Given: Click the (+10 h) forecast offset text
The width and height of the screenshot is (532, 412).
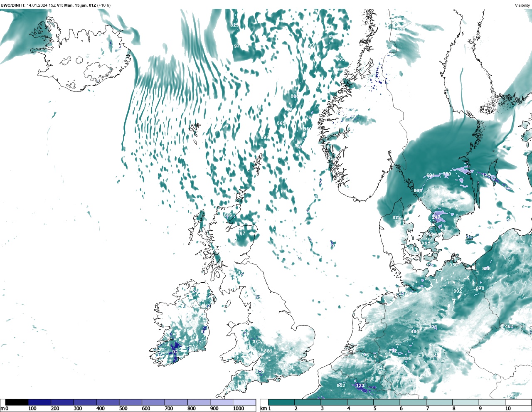Looking at the screenshot, I should coord(104,5).
